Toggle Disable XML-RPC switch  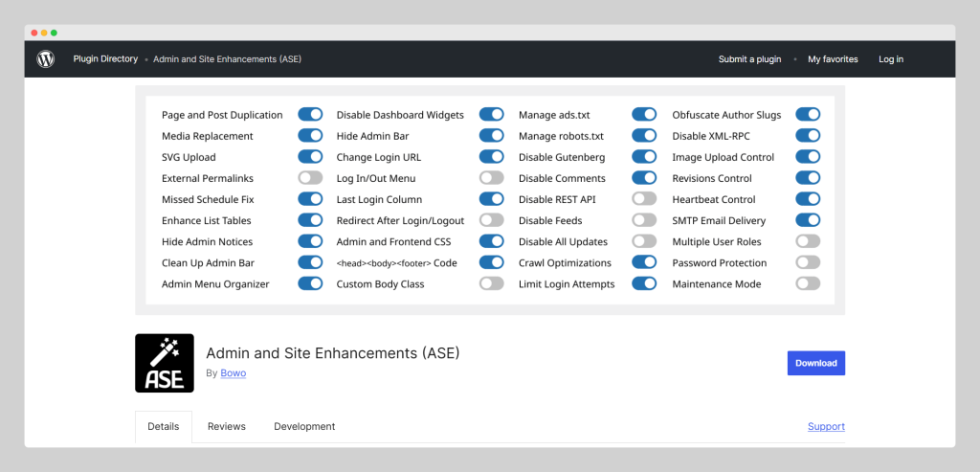pyautogui.click(x=808, y=136)
